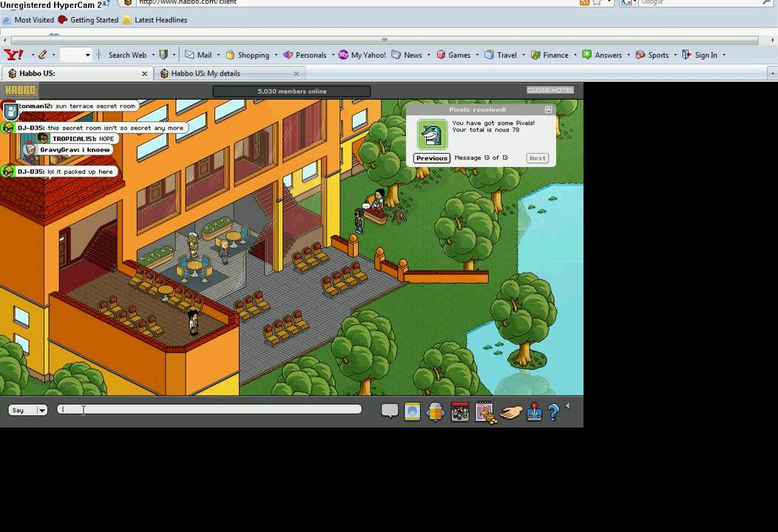
Task: Click DJ-D35's 'lol it packed up here' chat bubble
Action: click(x=59, y=171)
